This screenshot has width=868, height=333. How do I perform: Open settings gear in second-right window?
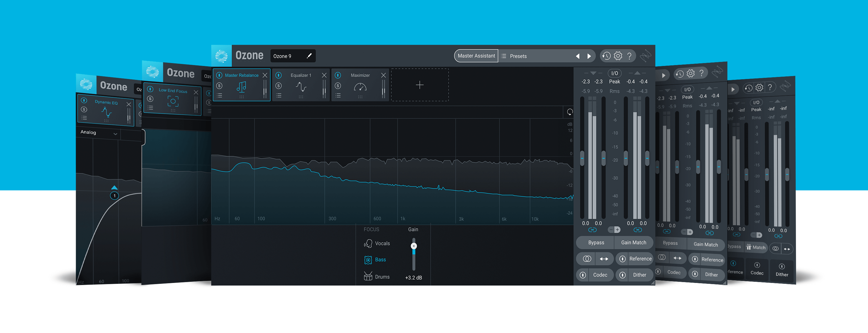pos(691,73)
